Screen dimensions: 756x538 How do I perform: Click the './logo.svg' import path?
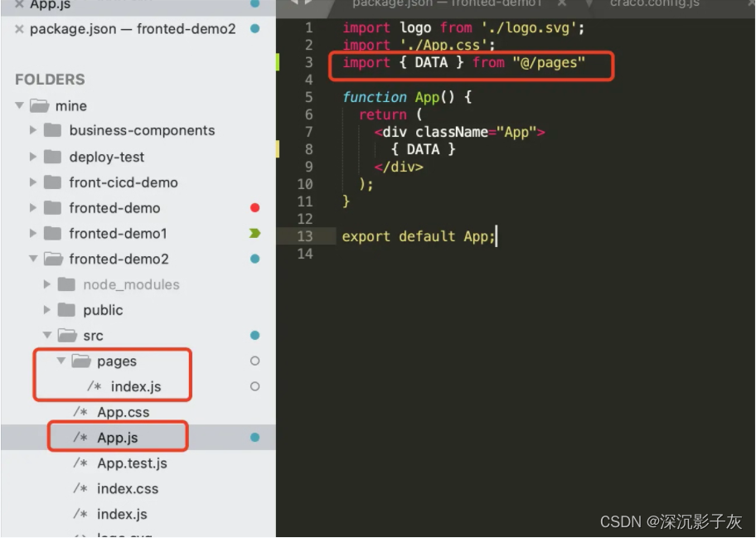click(530, 28)
